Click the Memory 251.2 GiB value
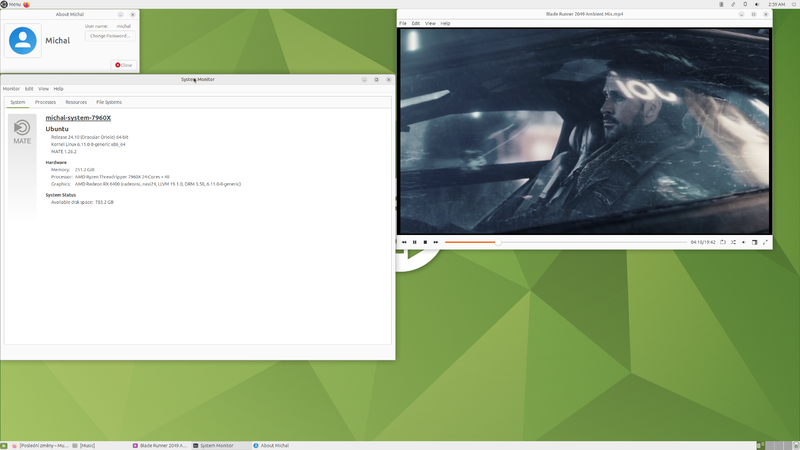Screen dimensions: 800x450 pos(85,169)
